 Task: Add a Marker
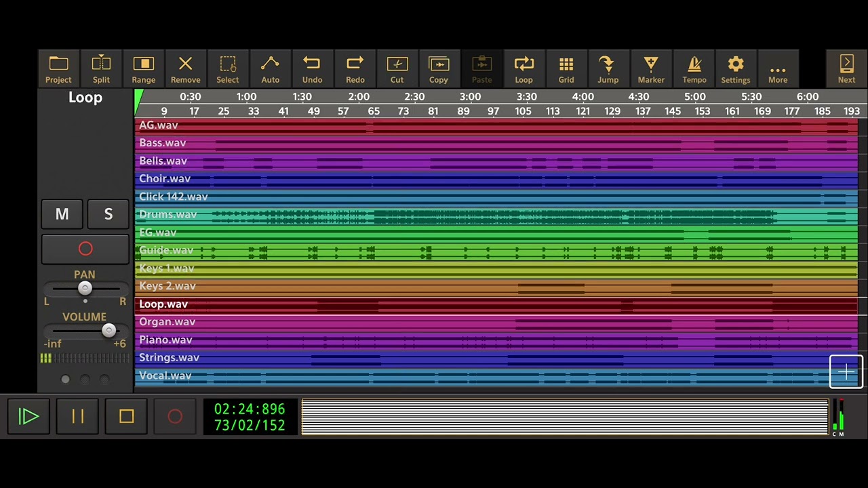tap(651, 69)
